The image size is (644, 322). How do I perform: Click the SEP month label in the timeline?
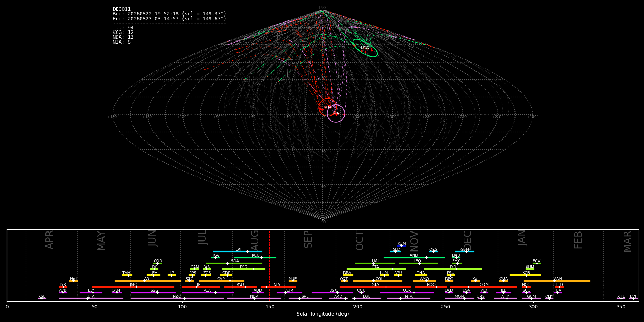pos(308,239)
